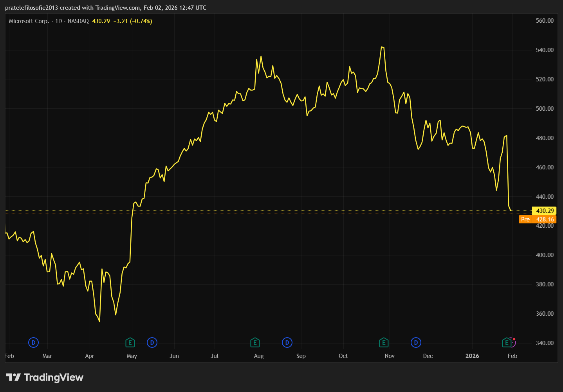Click the Apr label on time axis

90,356
